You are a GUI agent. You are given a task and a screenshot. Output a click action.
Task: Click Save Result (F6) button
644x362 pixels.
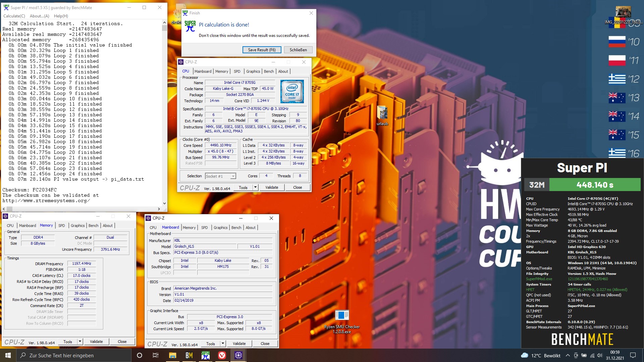(x=262, y=50)
